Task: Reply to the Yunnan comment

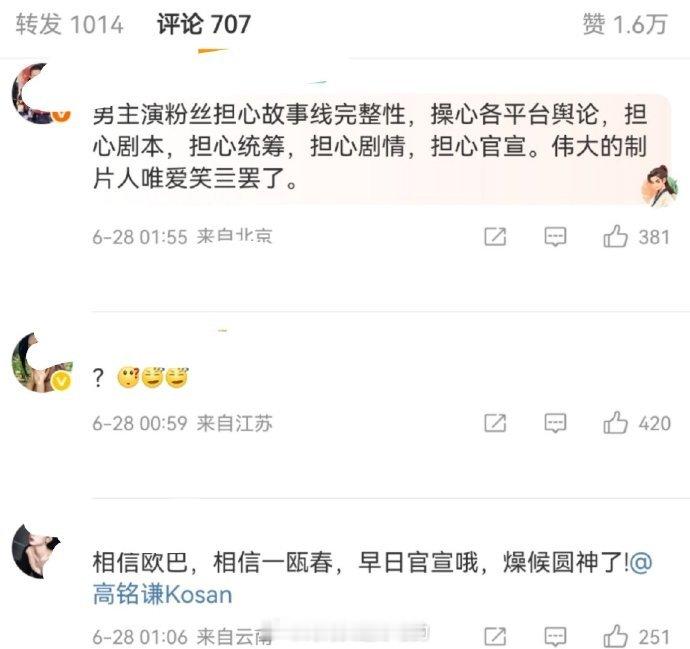Action: click(x=555, y=637)
